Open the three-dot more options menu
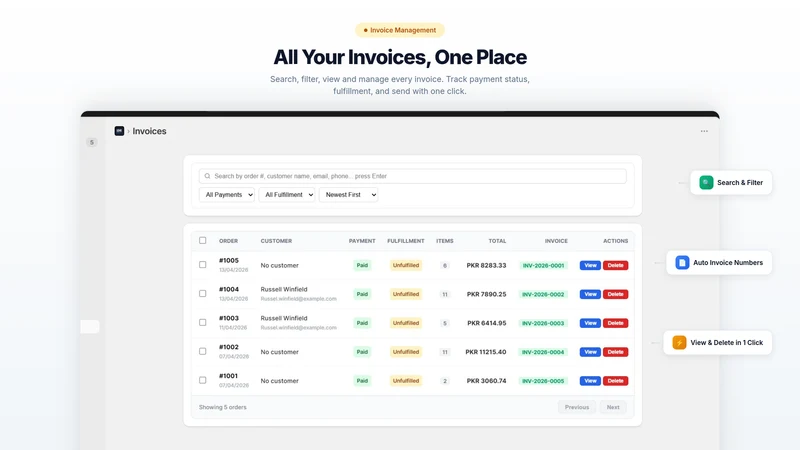Image resolution: width=800 pixels, height=450 pixels. coord(704,131)
